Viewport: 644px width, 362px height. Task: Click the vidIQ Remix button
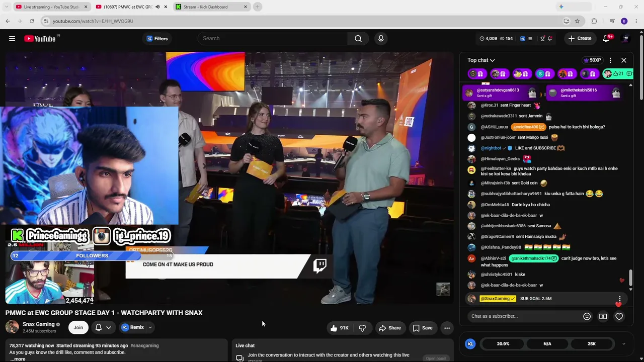click(x=133, y=327)
